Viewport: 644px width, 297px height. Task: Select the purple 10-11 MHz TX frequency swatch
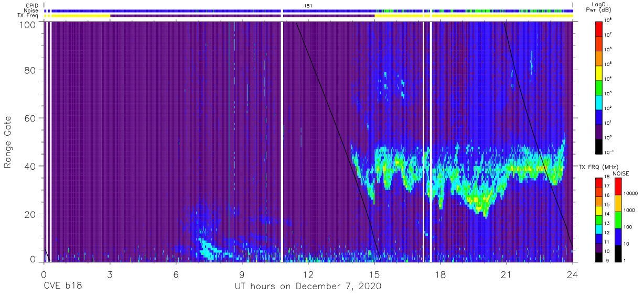point(599,248)
